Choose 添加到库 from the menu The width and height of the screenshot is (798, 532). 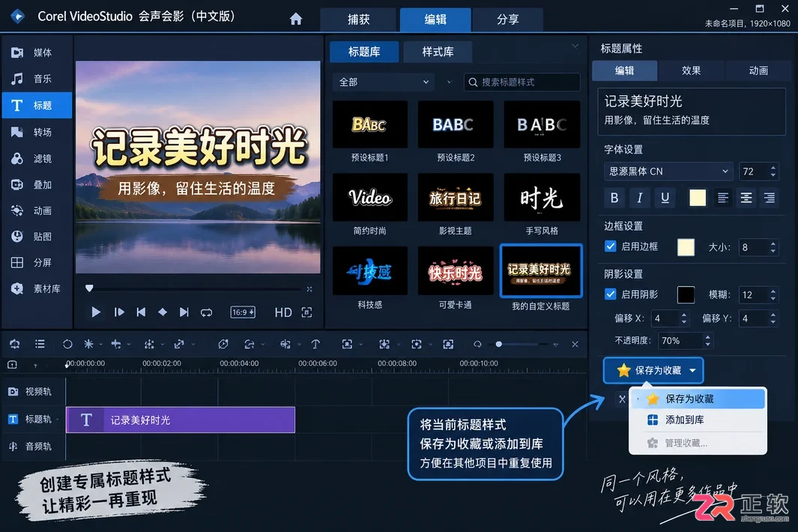(x=698, y=420)
